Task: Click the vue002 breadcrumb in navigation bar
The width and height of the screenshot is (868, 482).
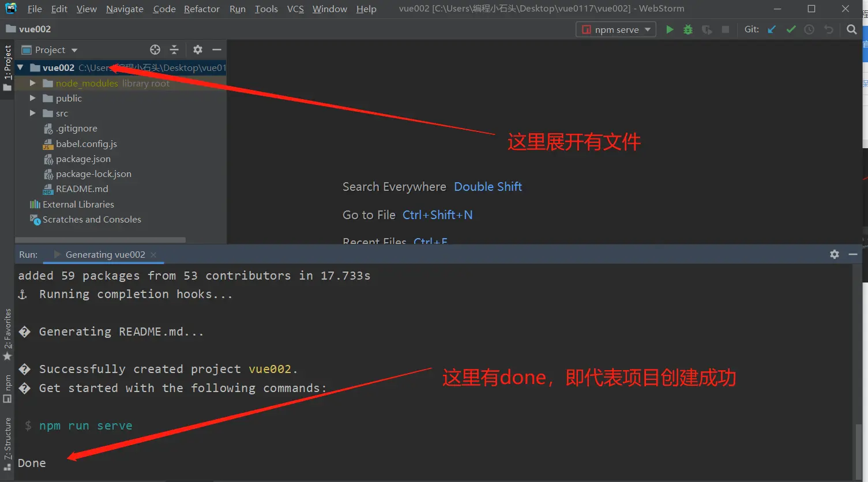Action: pyautogui.click(x=28, y=29)
